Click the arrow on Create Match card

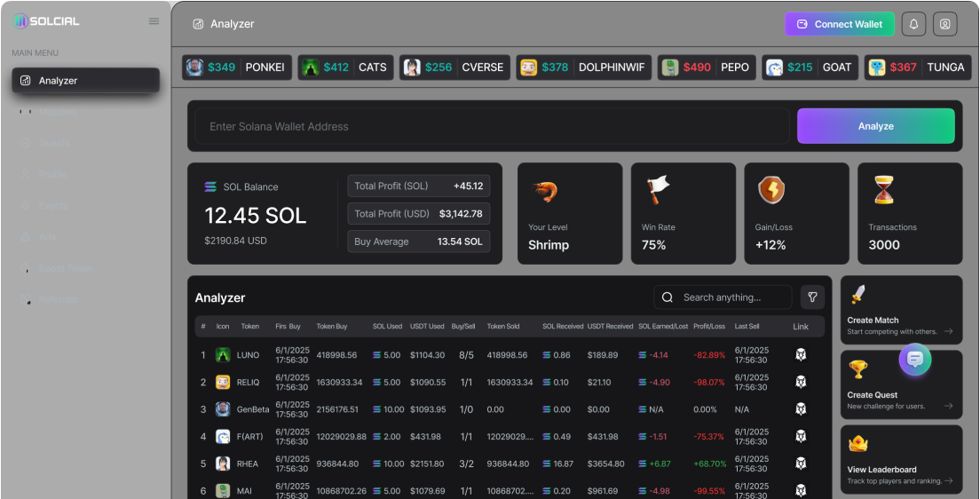949,331
